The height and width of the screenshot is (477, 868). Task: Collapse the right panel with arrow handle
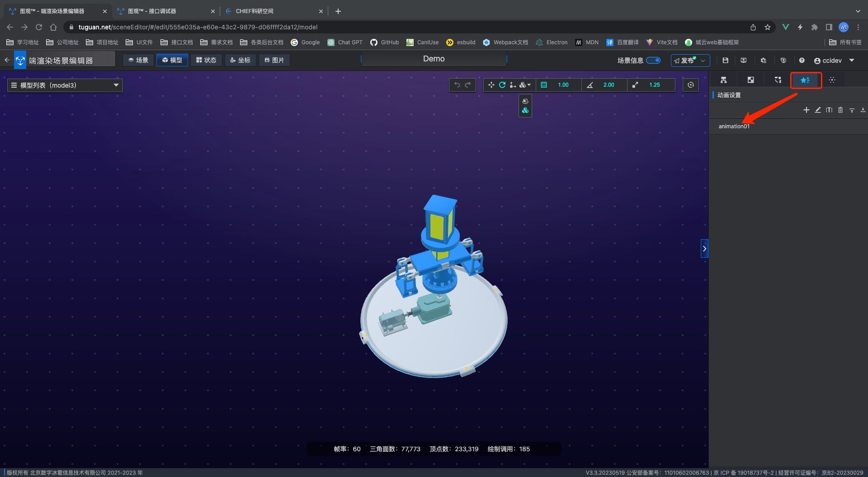704,248
